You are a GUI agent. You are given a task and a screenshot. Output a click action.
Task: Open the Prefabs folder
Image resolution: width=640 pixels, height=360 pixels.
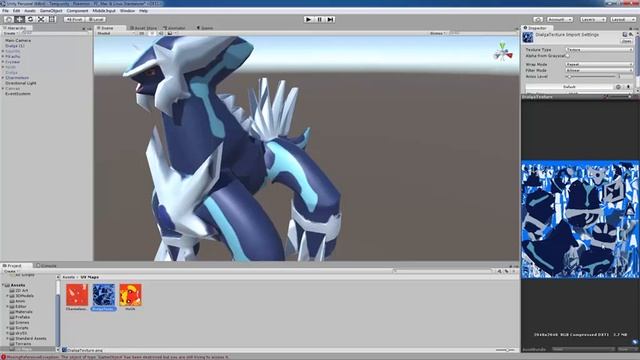click(22, 317)
